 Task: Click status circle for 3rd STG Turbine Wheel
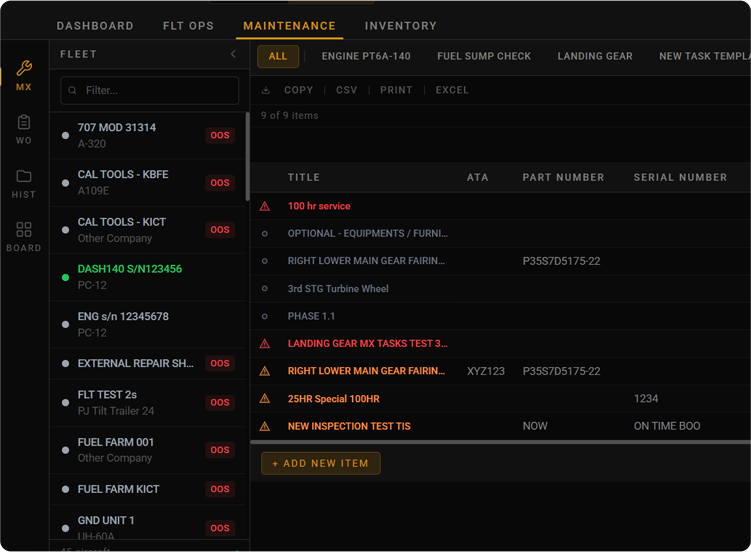tap(264, 289)
